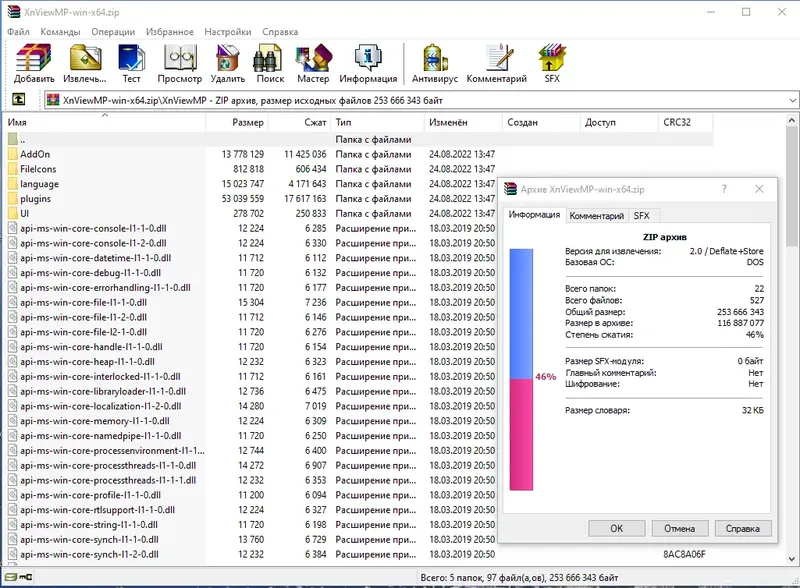Viewport: 800px width, 588px height.
Task: Click the language folder icon
Action: [13, 184]
